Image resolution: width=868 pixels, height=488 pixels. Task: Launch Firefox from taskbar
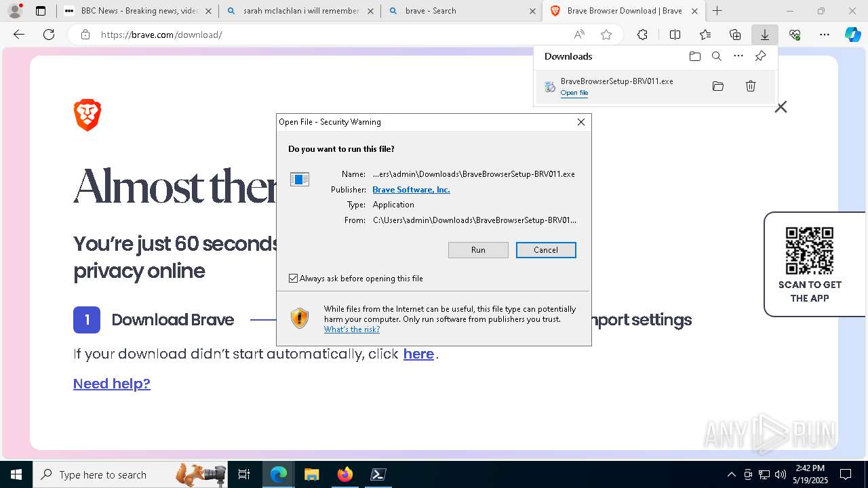tap(344, 474)
